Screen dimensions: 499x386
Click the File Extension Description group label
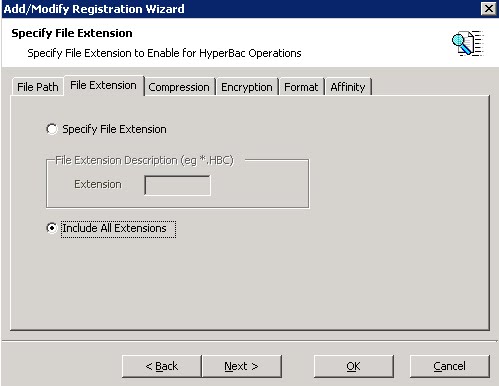click(145, 160)
